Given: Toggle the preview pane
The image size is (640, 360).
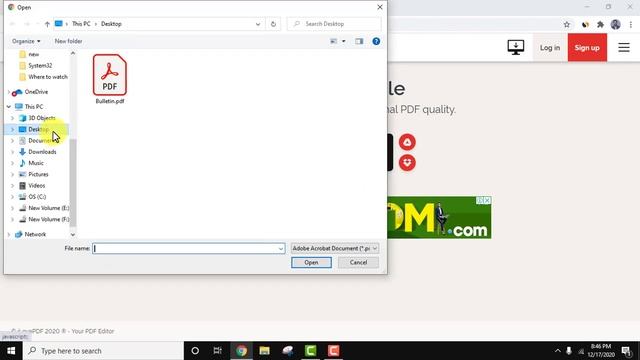Looking at the screenshot, I should click(359, 41).
